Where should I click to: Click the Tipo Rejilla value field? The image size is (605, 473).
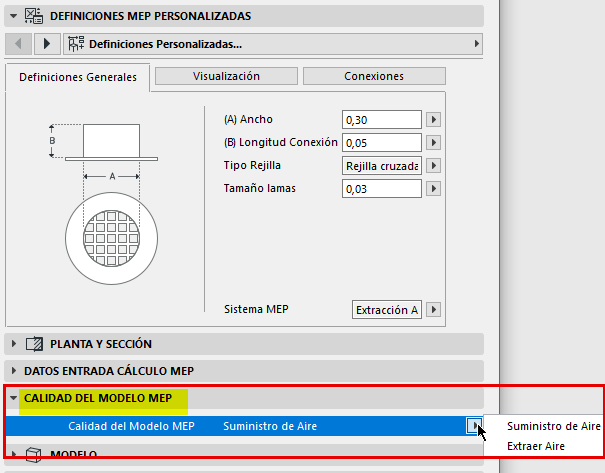tap(382, 166)
